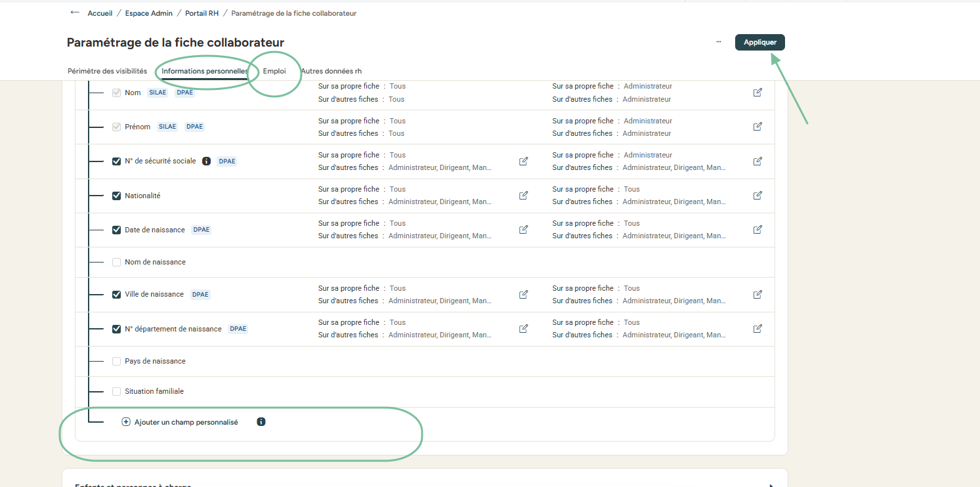The width and height of the screenshot is (980, 487).
Task: Click the info icon beside N° de sécurité sociale
Action: pos(206,161)
